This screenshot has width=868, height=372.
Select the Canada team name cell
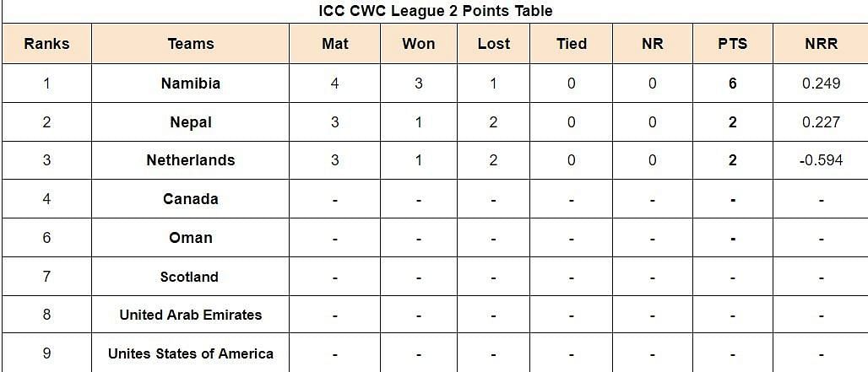(191, 199)
